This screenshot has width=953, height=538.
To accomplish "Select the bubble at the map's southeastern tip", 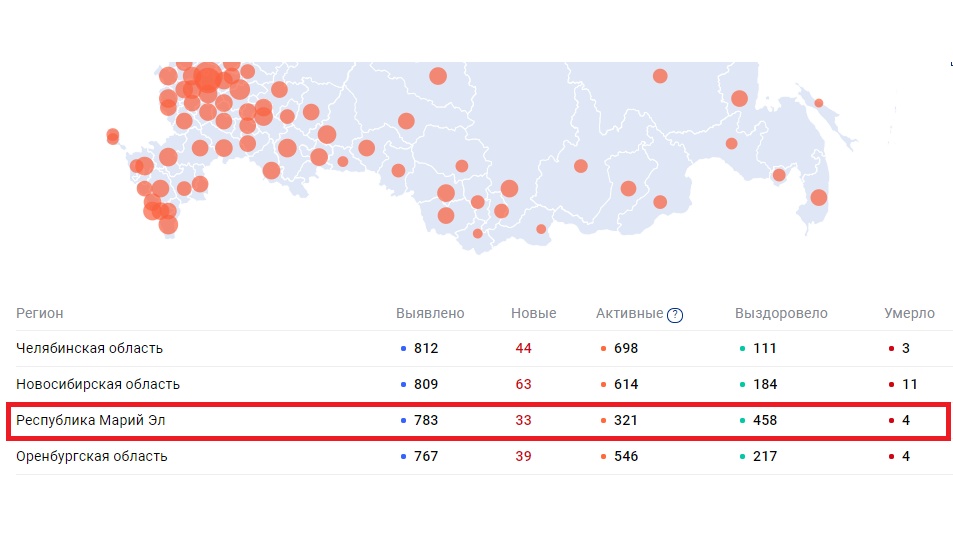I will coord(818,197).
